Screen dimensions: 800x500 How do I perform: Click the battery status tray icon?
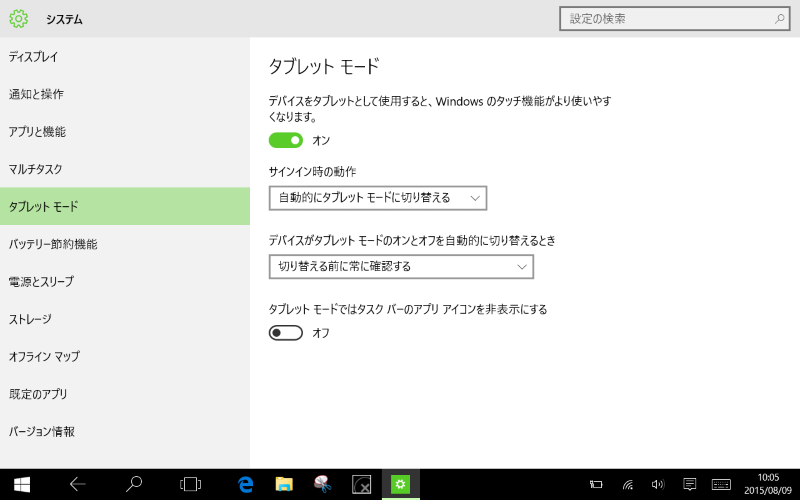(x=596, y=484)
